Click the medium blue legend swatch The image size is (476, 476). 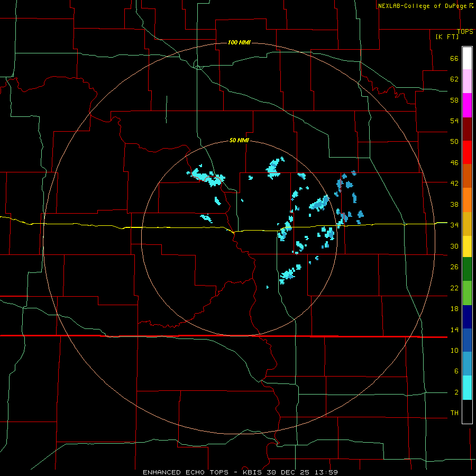coord(467,340)
